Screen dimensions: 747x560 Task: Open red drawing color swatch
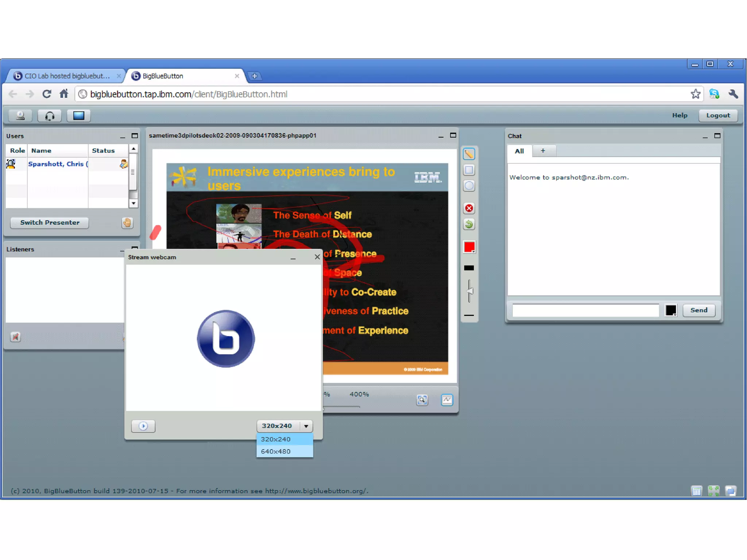(x=469, y=247)
